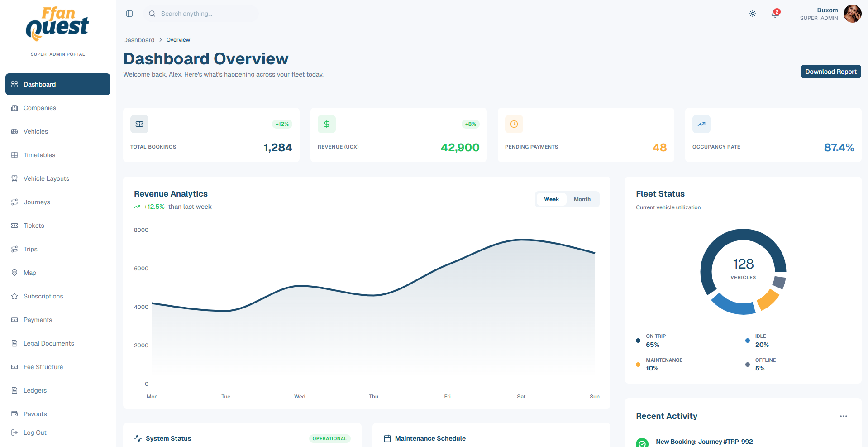
Task: Click the Idle blue legend dot
Action: 748,341
